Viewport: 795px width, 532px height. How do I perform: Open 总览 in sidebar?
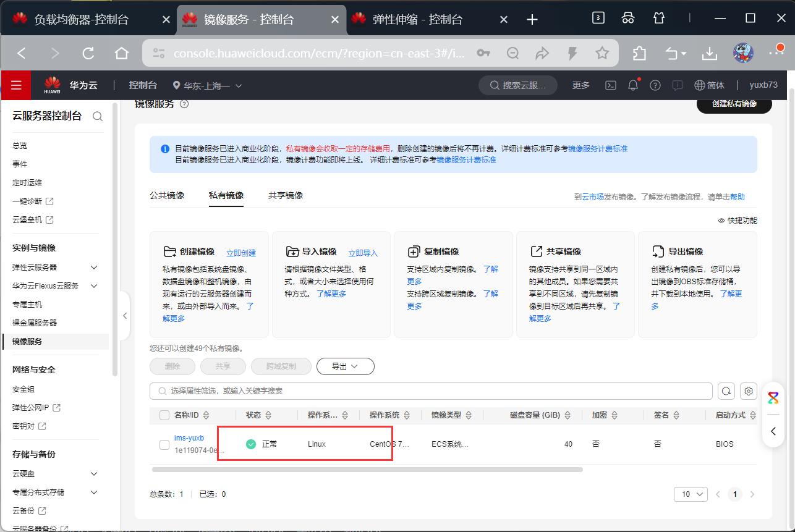tap(20, 146)
